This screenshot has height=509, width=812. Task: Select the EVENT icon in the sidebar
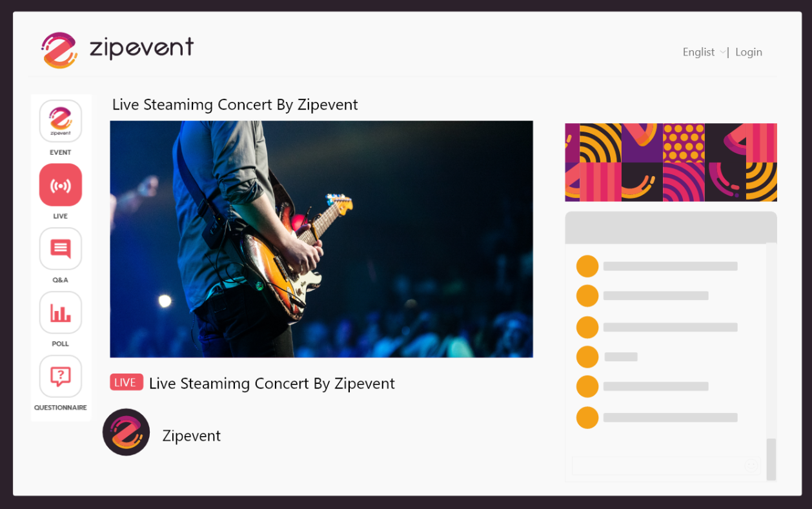[60, 121]
